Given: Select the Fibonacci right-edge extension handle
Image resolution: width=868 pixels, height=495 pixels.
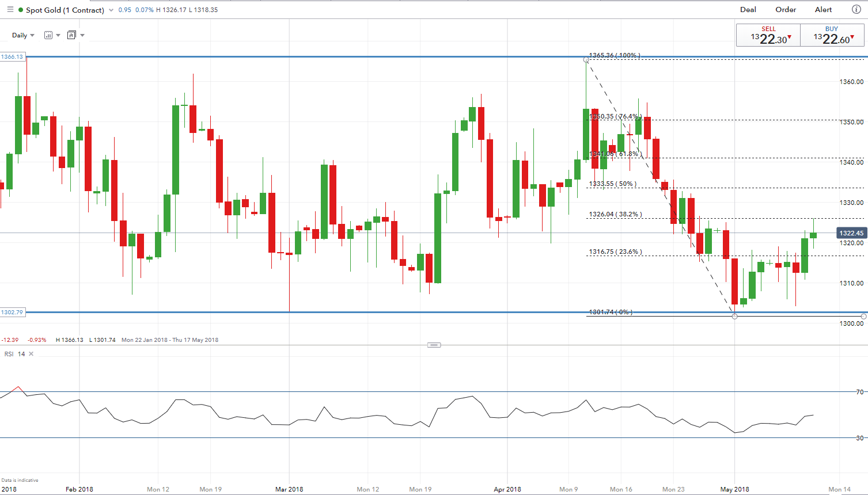Looking at the screenshot, I should tap(863, 316).
